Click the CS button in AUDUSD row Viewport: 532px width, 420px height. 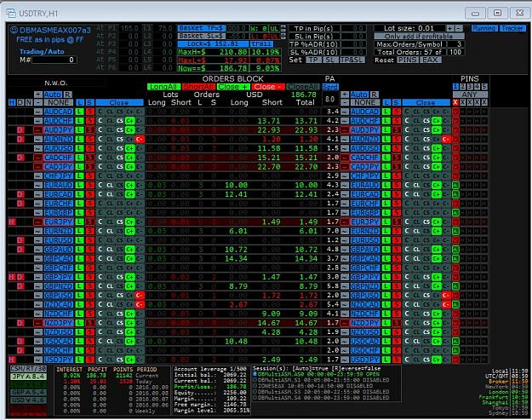tap(120, 148)
